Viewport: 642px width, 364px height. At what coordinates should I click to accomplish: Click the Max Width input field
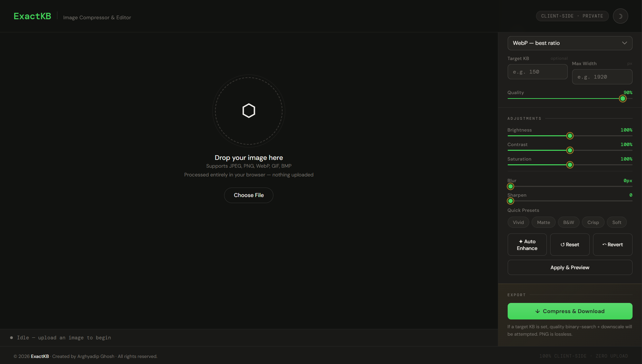602,77
